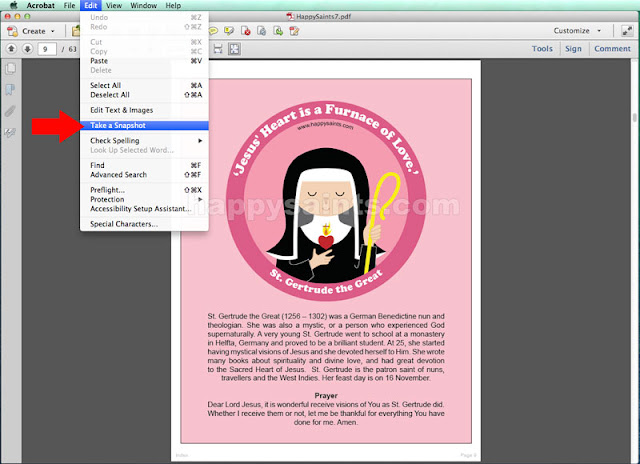Open the Attachments paperclip panel
The width and height of the screenshot is (640, 464).
coord(11,111)
